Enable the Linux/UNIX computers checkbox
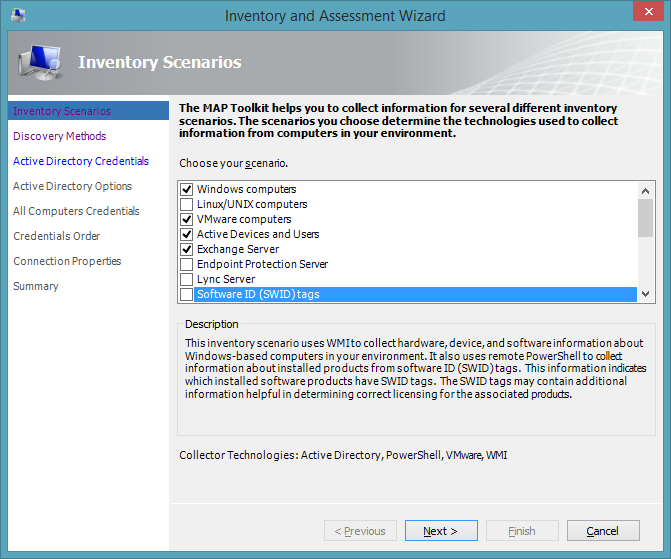The height and width of the screenshot is (559, 671). [187, 204]
